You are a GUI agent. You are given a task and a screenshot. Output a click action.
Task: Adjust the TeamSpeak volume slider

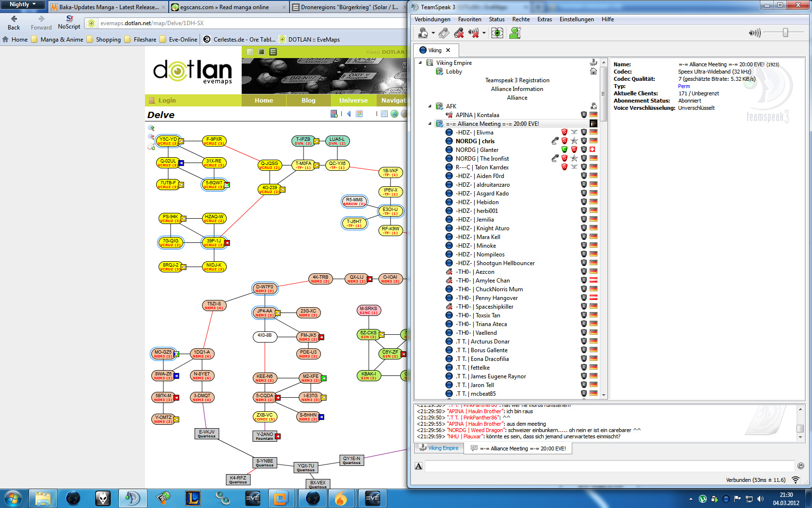785,32
